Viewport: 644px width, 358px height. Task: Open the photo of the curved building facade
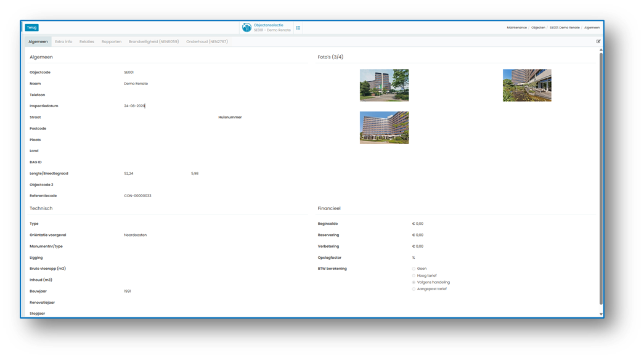384,128
